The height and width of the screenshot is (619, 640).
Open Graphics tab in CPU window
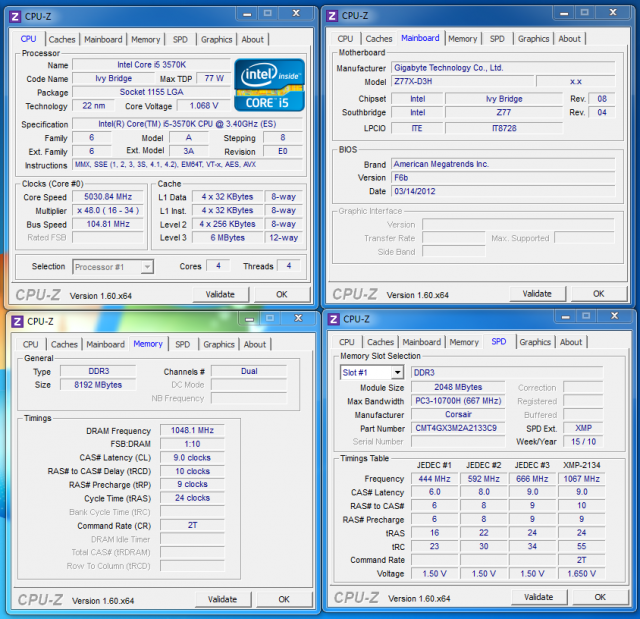point(217,40)
